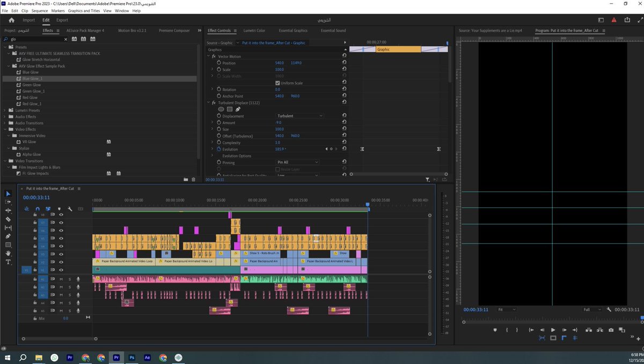
Task: Click Mark Out in Program Monitor
Action: click(x=517, y=330)
